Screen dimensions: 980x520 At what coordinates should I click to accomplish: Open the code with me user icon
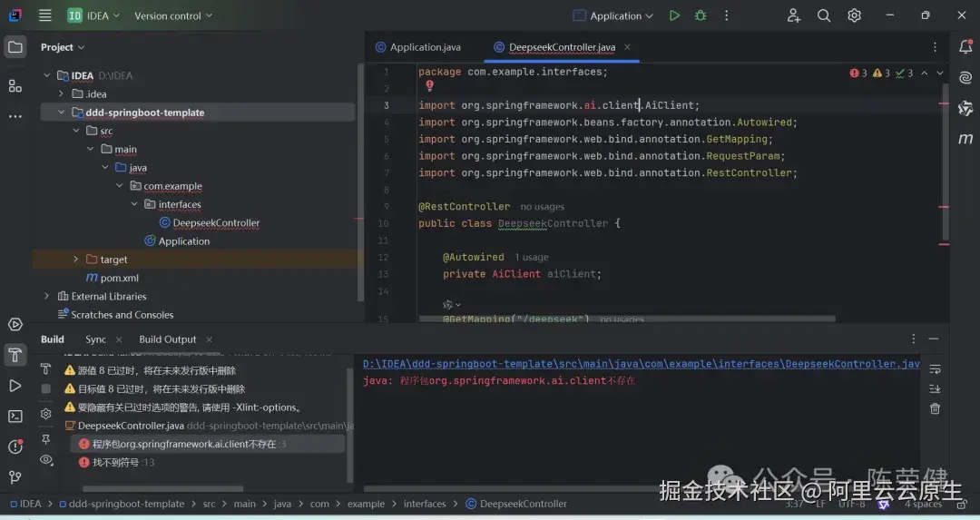794,15
